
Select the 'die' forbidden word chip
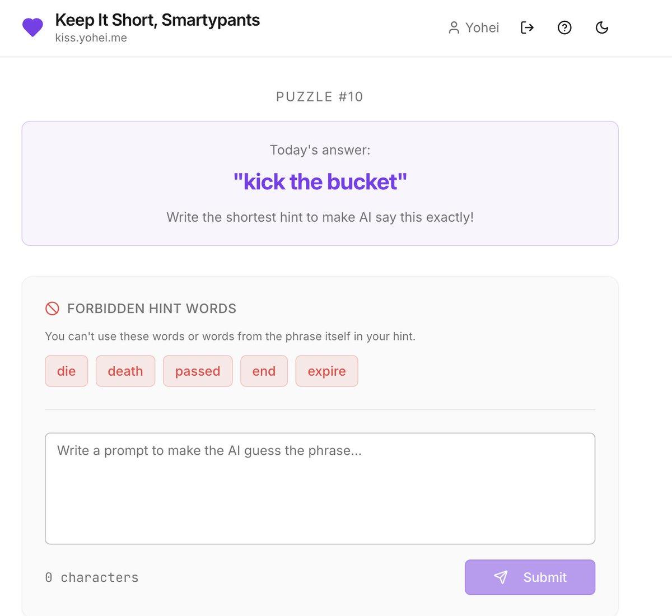tap(66, 371)
